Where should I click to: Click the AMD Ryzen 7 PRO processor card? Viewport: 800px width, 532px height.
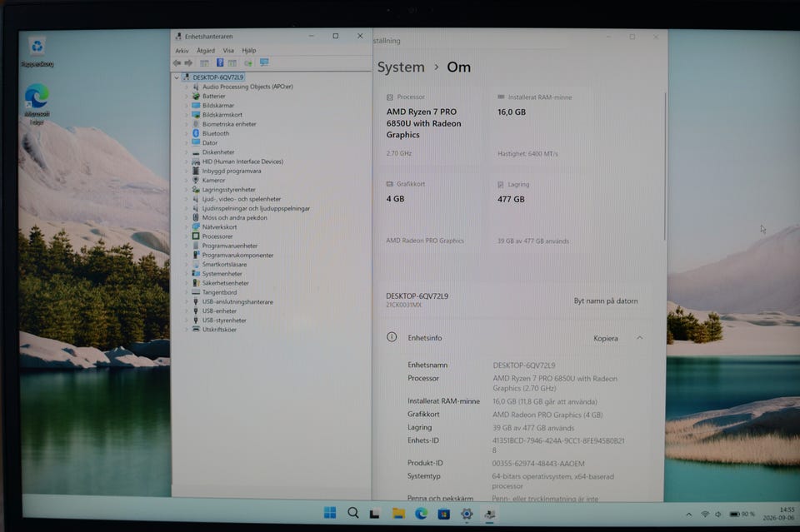click(x=430, y=125)
